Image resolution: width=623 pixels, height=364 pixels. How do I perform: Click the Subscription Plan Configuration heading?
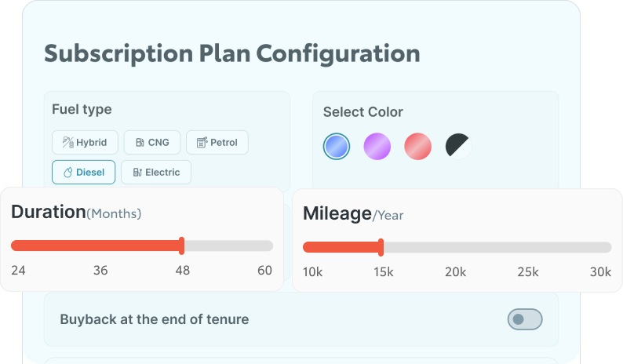(232, 53)
